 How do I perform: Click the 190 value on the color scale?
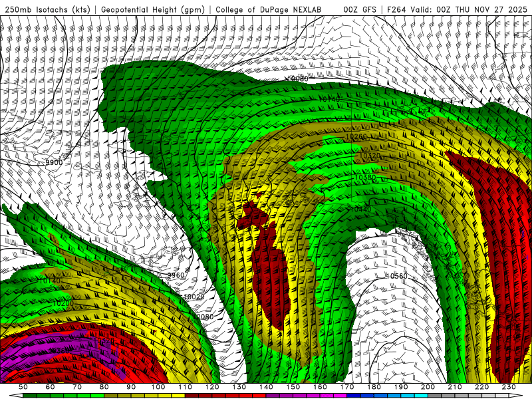pyautogui.click(x=401, y=387)
